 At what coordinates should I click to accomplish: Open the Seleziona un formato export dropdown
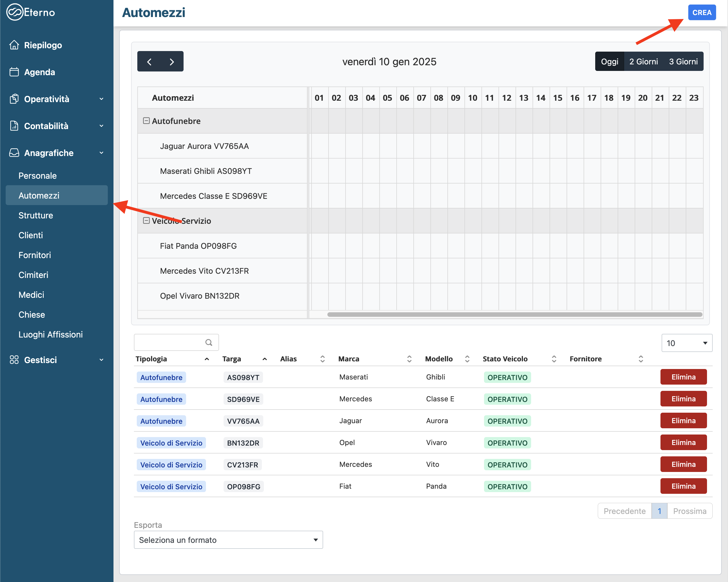tap(228, 540)
